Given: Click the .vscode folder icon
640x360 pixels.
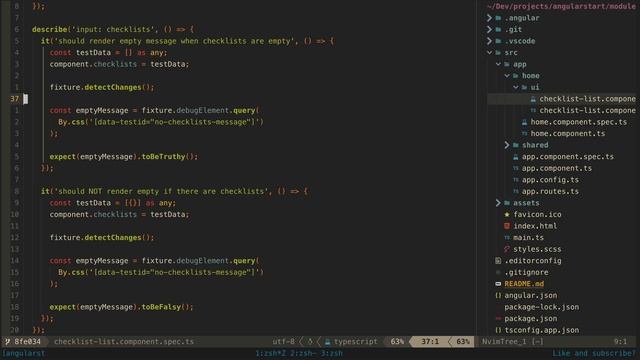Looking at the screenshot, I should [x=498, y=41].
